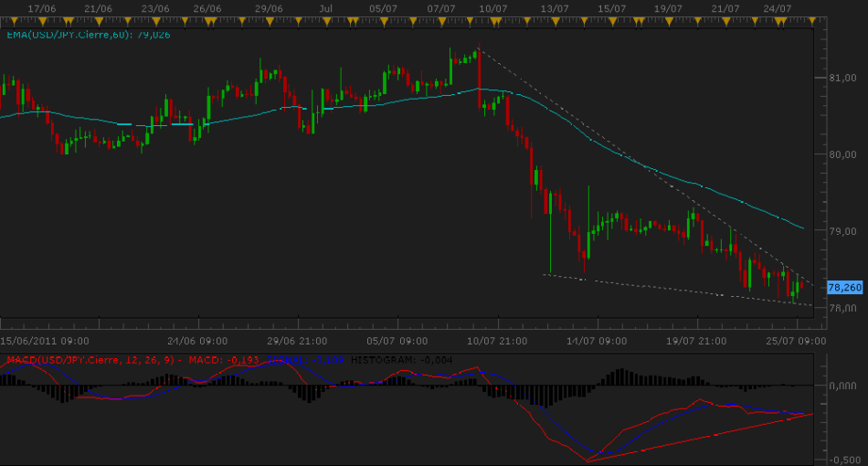Click the current price tag 78,260

coord(845,286)
